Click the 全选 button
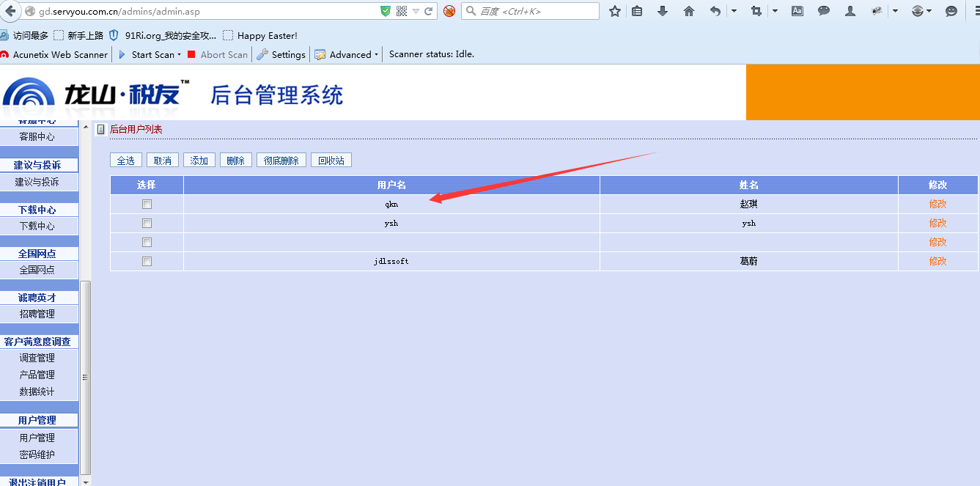The image size is (980, 486). point(126,161)
